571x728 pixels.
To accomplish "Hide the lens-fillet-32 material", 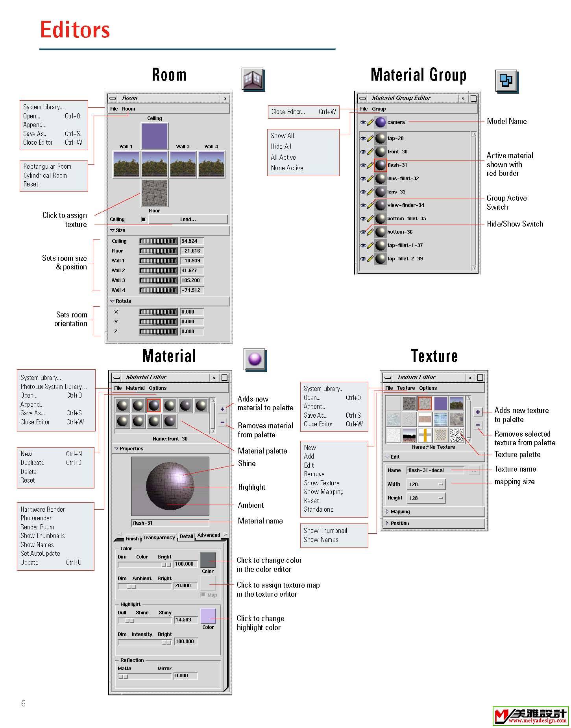I will [363, 179].
